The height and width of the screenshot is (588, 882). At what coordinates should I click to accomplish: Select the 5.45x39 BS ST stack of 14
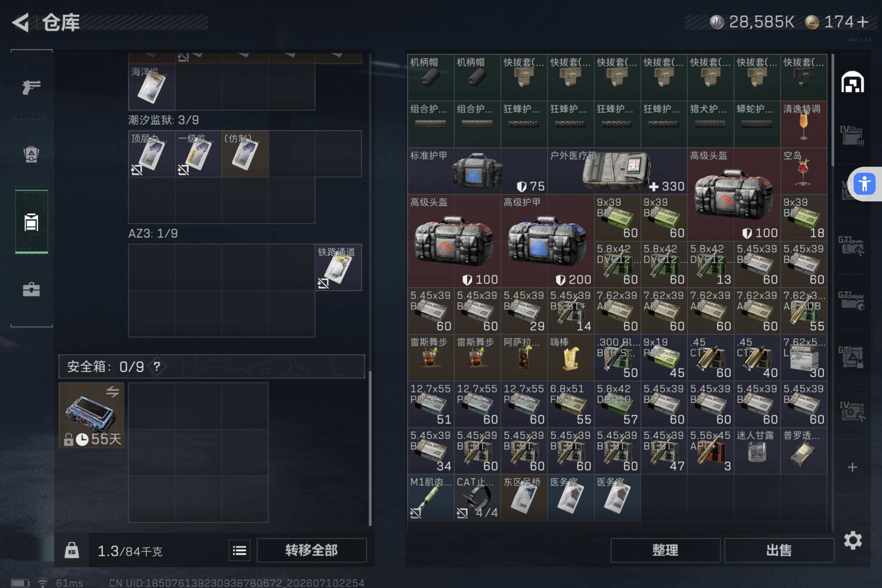[x=570, y=311]
